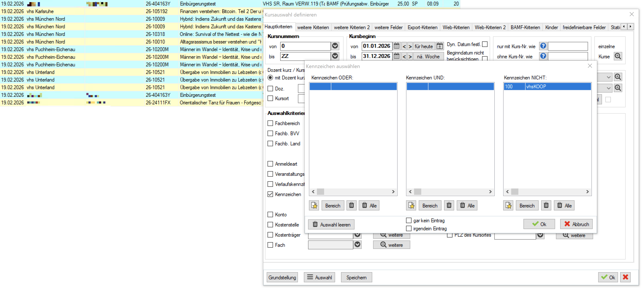Open the Export-Kriterien tab

click(422, 27)
